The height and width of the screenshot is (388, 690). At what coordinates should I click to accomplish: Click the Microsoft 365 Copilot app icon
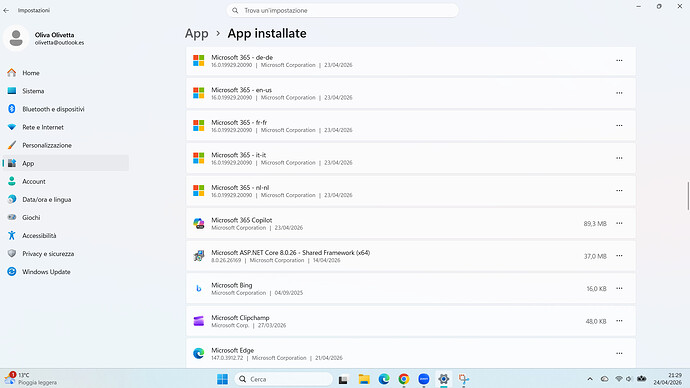(x=198, y=223)
